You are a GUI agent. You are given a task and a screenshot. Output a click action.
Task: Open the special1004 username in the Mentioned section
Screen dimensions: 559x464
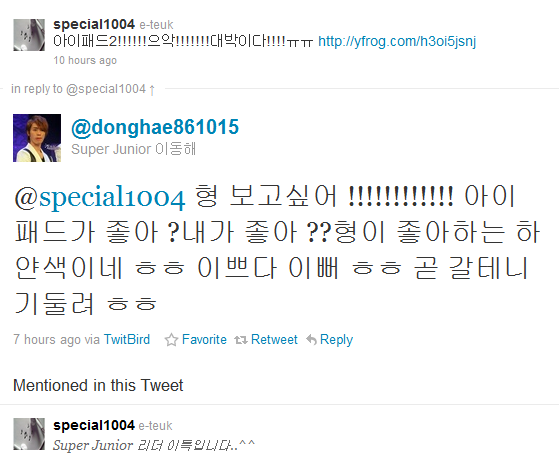click(94, 425)
